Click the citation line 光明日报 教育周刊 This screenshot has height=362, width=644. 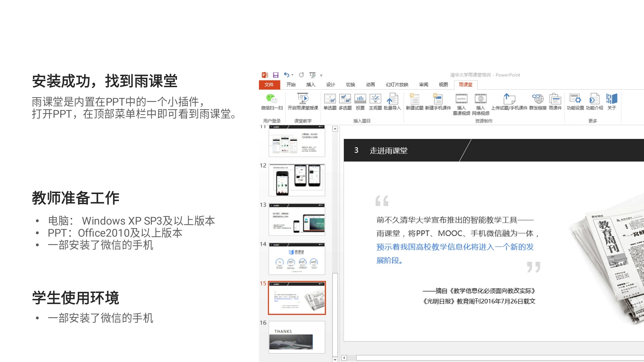coord(479,301)
